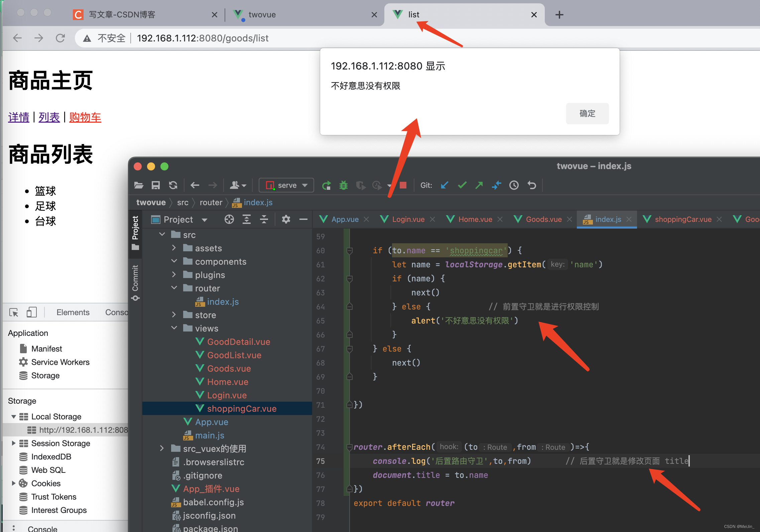Screen dimensions: 760x532
Task: Click the red Stop process button
Action: click(x=403, y=185)
